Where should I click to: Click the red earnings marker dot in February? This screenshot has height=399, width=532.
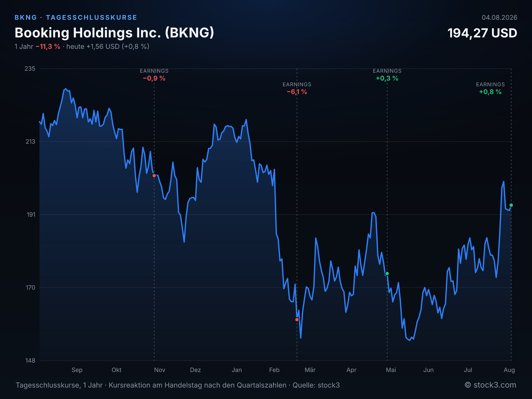[297, 320]
